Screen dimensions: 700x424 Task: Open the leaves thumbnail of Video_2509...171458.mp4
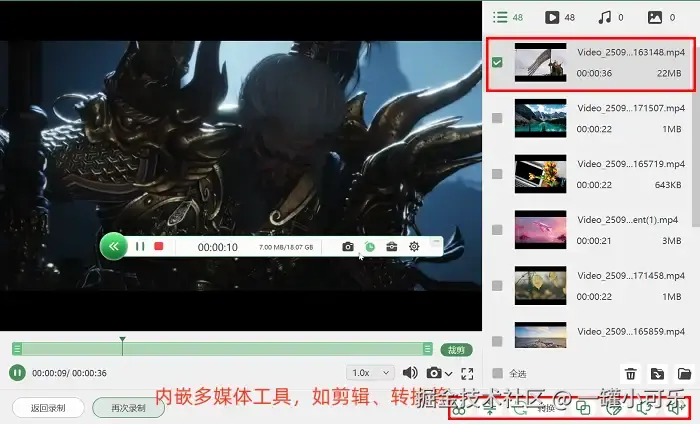point(540,285)
